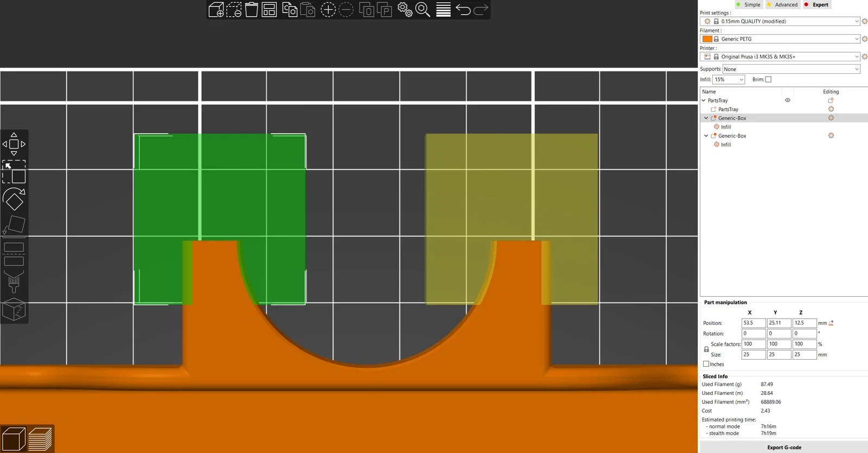The width and height of the screenshot is (868, 453).
Task: Click the editing gear for PartsTray child row
Action: click(x=831, y=109)
